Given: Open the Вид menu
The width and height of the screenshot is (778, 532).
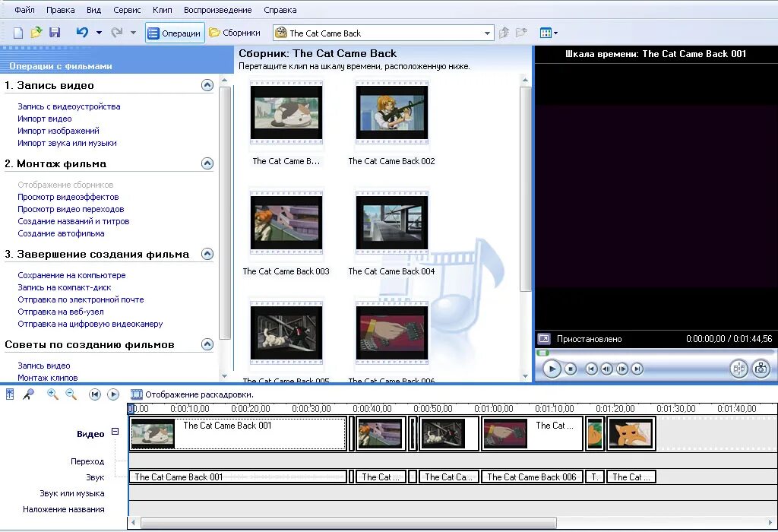Looking at the screenshot, I should tap(93, 10).
